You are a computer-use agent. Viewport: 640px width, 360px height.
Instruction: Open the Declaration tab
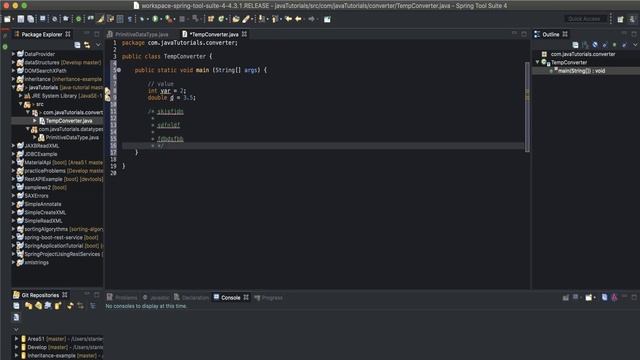click(191, 298)
